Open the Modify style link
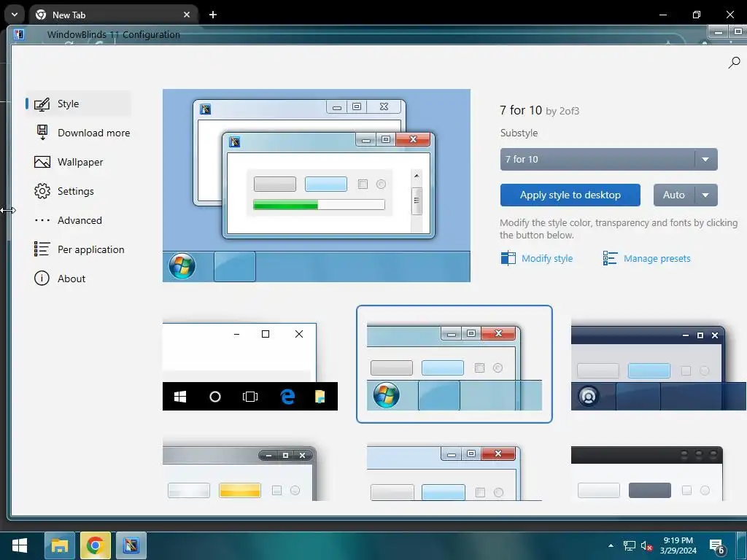This screenshot has width=747, height=560. (547, 259)
